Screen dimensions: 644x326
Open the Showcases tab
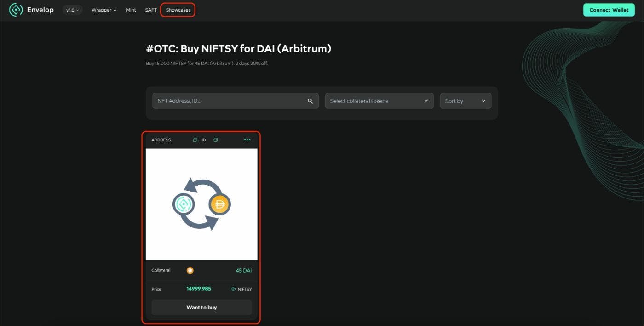pos(178,10)
